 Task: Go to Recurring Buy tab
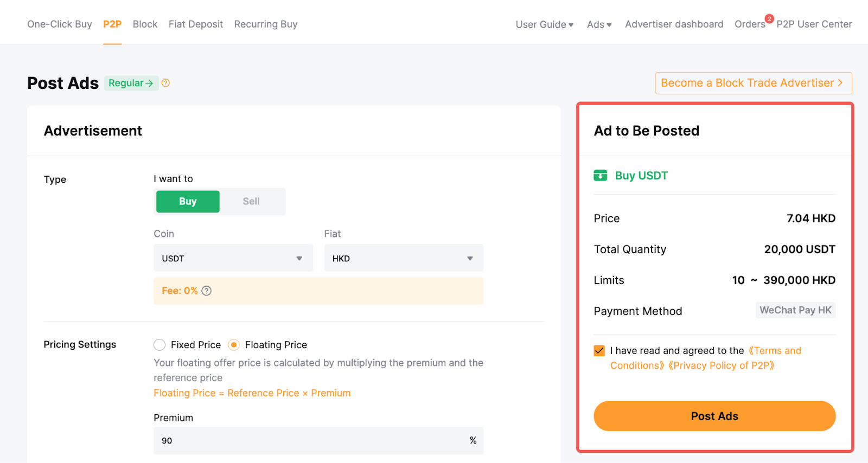point(266,24)
